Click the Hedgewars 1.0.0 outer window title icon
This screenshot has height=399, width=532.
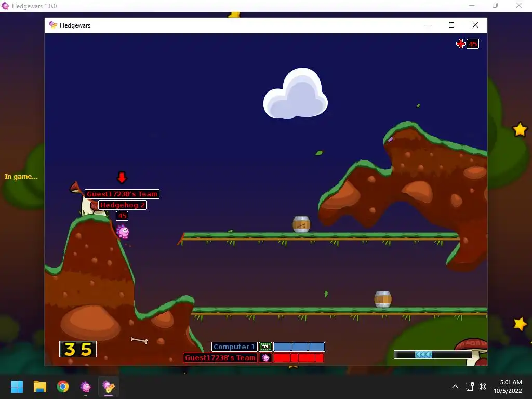[5, 6]
